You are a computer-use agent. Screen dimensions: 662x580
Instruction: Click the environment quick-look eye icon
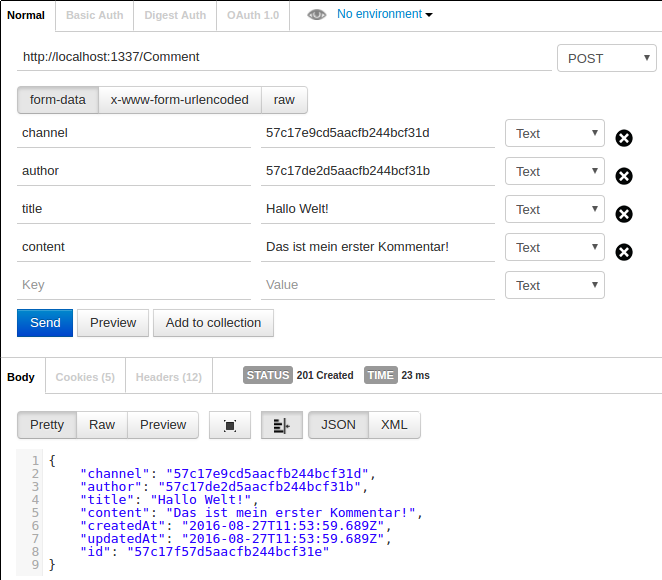pyautogui.click(x=316, y=15)
